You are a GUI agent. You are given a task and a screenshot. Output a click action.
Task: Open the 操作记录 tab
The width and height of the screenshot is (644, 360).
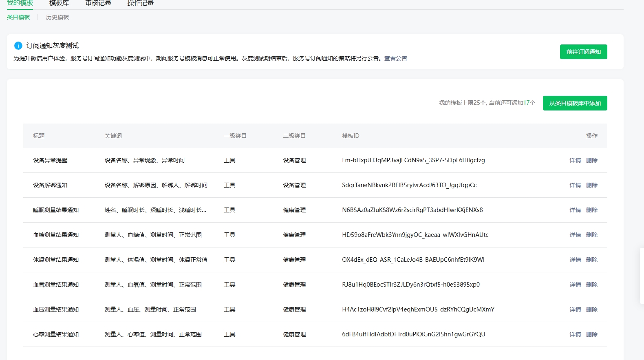click(x=141, y=3)
